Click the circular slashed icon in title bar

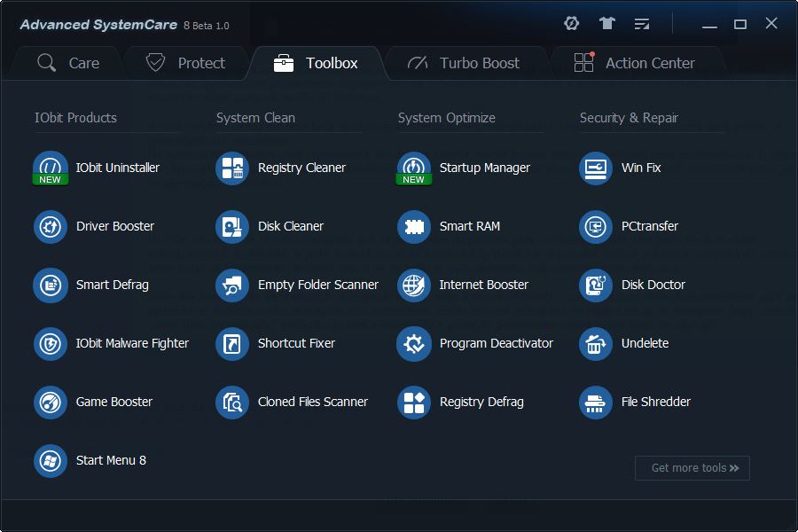click(572, 23)
